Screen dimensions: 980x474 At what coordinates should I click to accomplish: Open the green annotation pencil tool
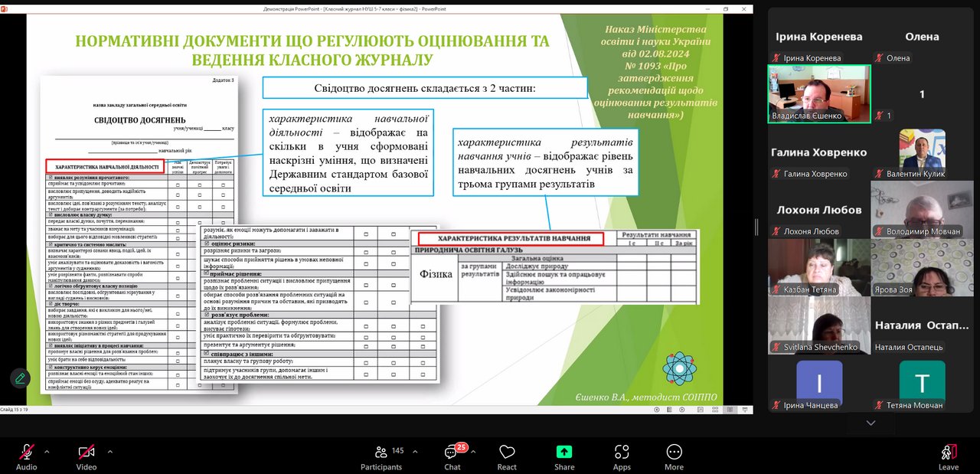[20, 378]
